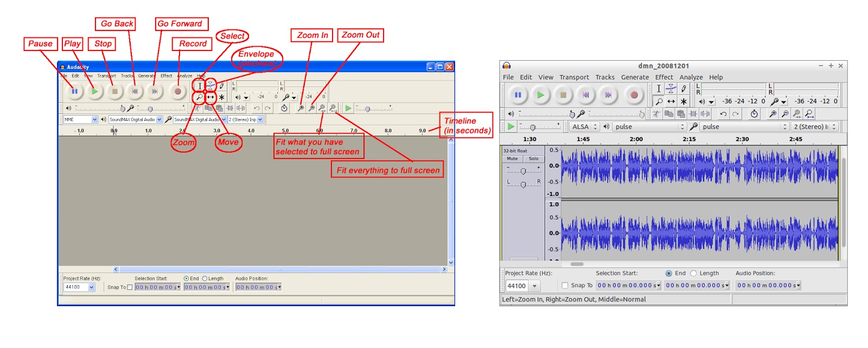Select the Zoom magnifier tool in dmn_20081201 window

659,102
